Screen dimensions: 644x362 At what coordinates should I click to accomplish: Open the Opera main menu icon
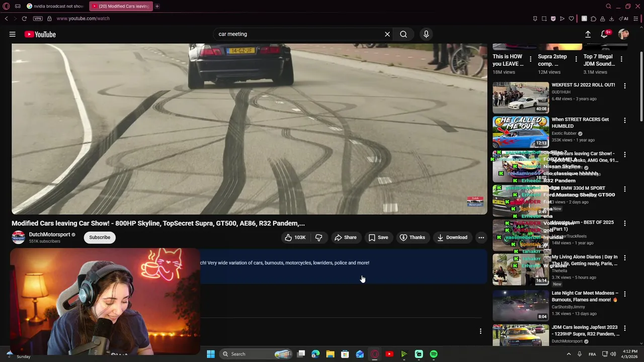tap(7, 6)
